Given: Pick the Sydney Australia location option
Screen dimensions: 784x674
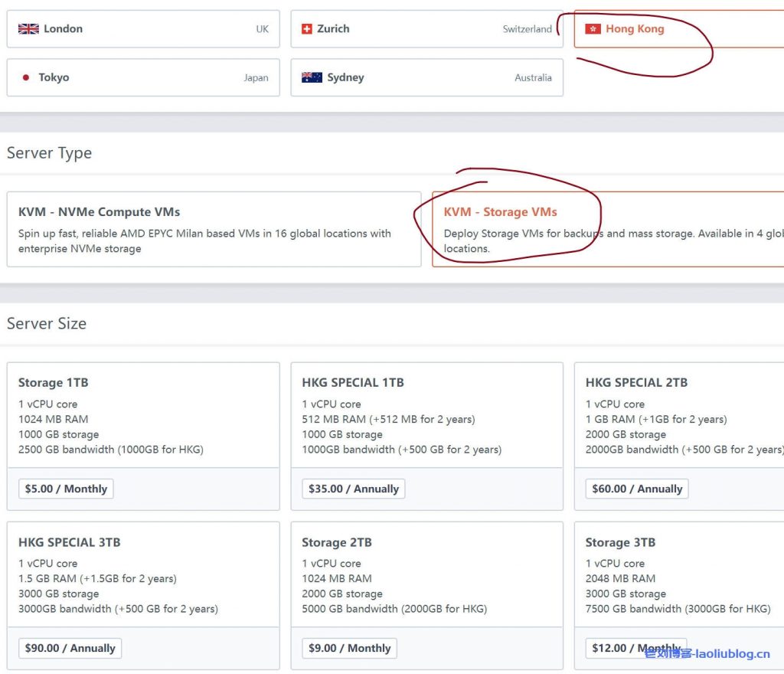Looking at the screenshot, I should click(426, 77).
